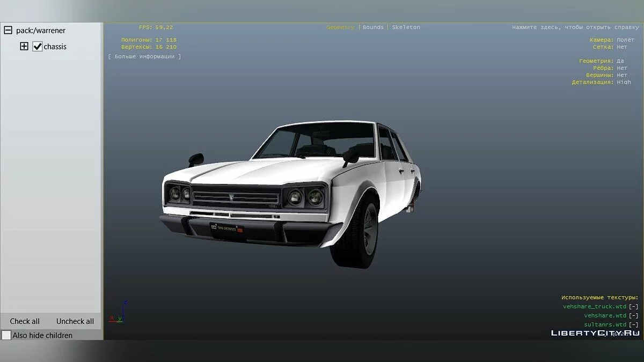This screenshot has width=644, height=362.
Task: Uncheck the chassis visibility checkbox
Action: (38, 47)
